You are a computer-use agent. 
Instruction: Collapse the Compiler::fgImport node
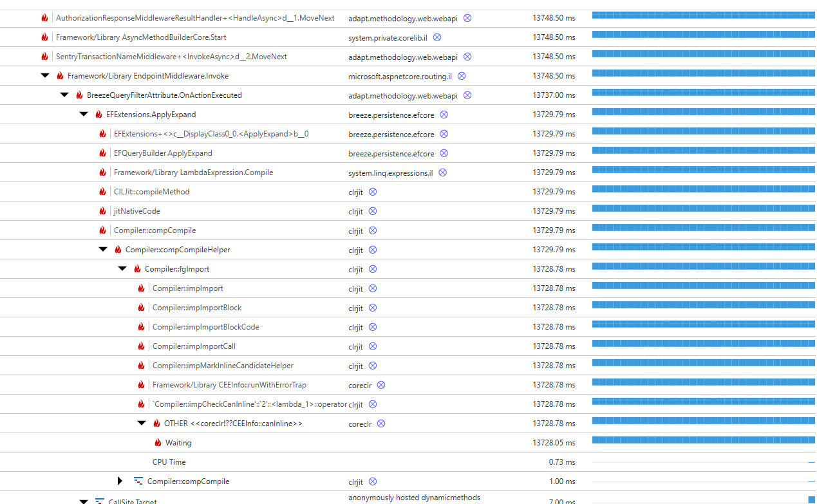coord(122,269)
